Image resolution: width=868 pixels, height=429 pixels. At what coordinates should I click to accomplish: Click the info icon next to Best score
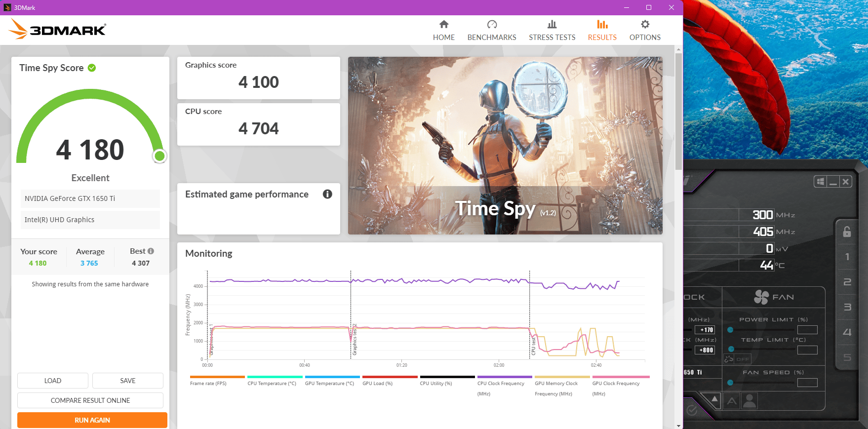(x=151, y=251)
